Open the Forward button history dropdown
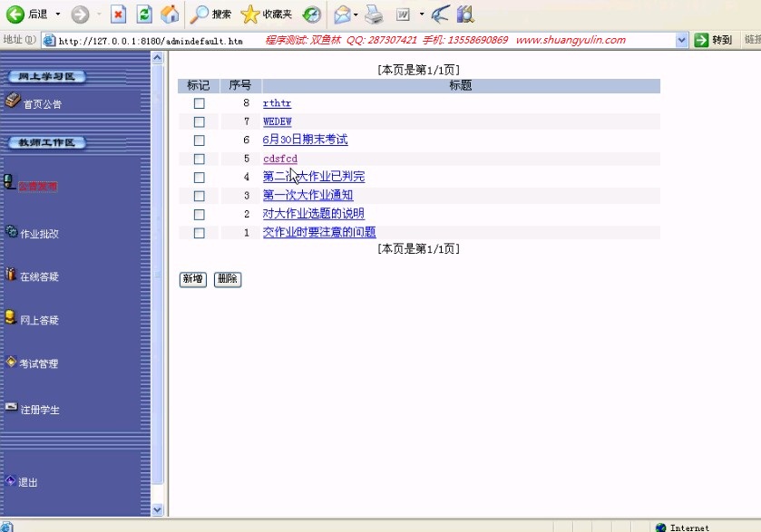The image size is (761, 532). pyautogui.click(x=99, y=15)
